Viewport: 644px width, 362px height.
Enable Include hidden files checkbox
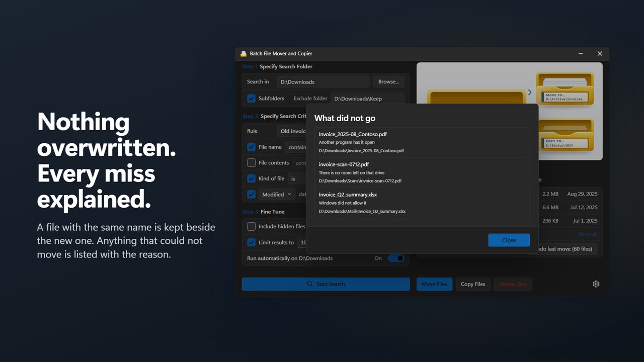(251, 227)
